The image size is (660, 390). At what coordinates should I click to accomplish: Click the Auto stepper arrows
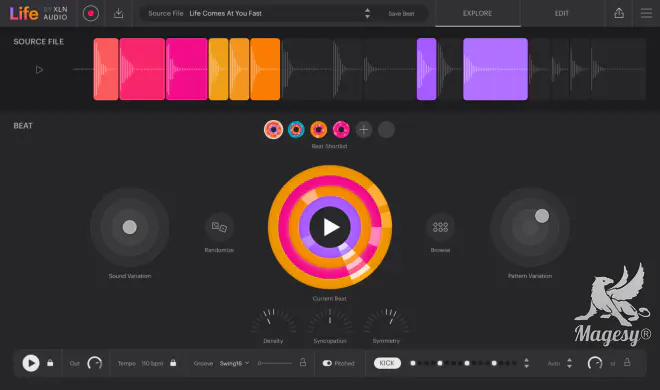(570, 363)
